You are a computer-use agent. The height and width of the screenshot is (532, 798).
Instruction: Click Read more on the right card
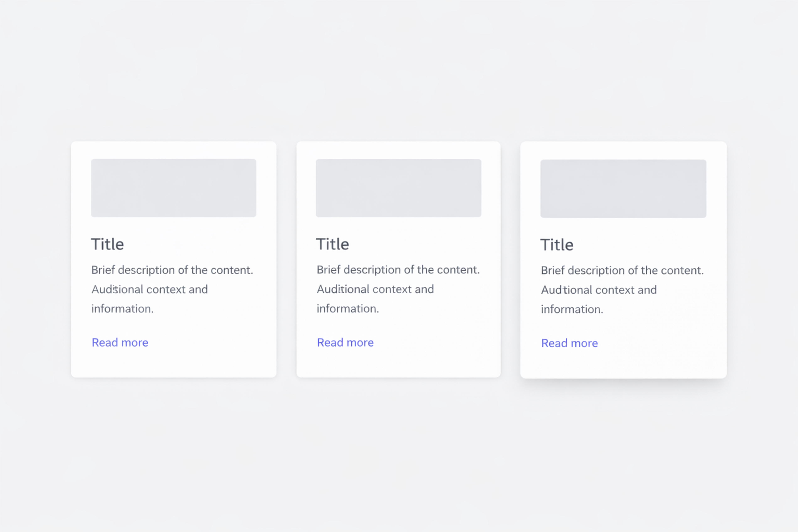[x=569, y=343]
